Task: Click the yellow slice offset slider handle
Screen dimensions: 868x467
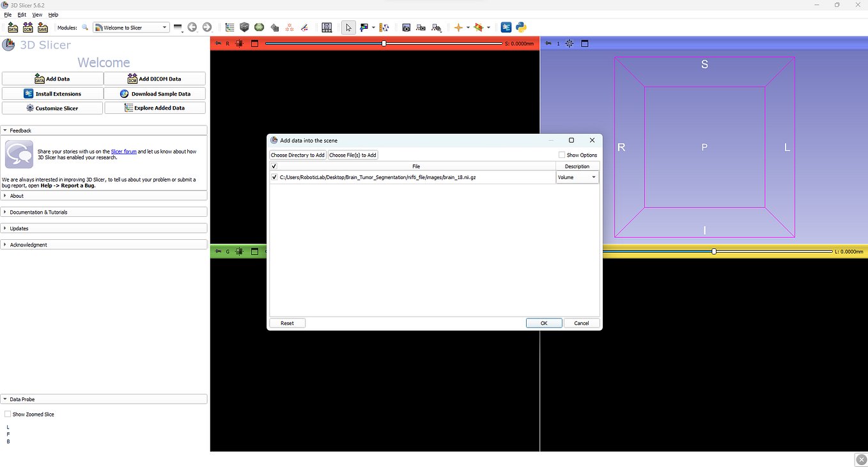Action: (x=713, y=251)
